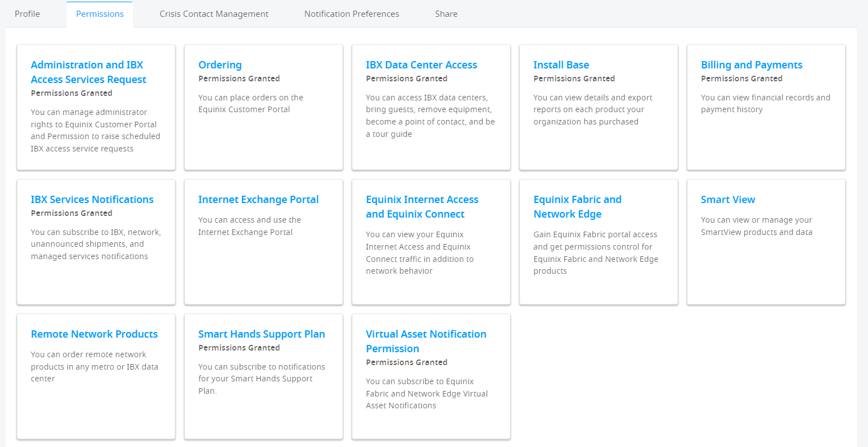Click text 'You can view financial records and payment history'
868x447 pixels.
[765, 103]
